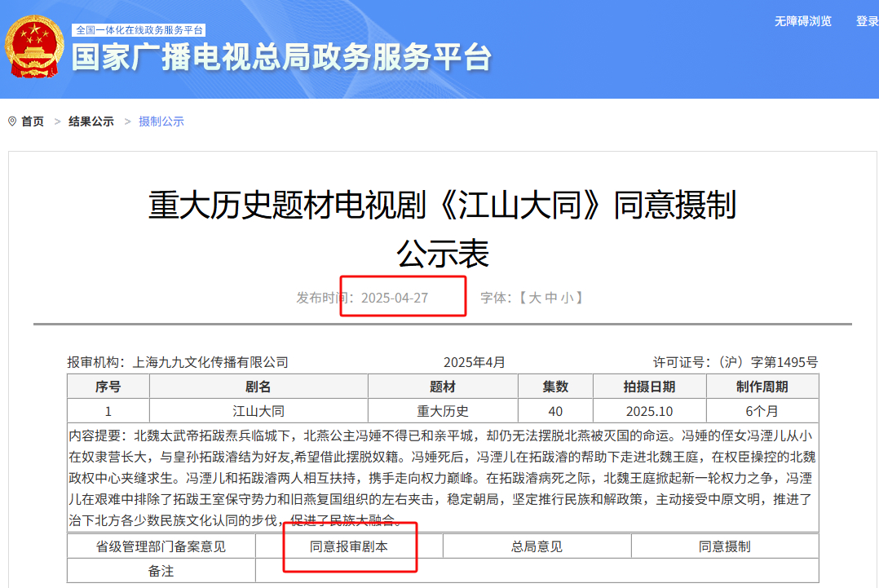This screenshot has width=879, height=588.
Task: Click the table cell 江山大同
Action: (258, 411)
